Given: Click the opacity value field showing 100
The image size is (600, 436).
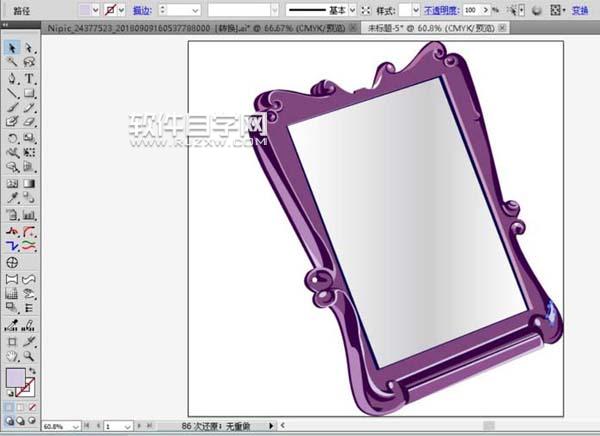Looking at the screenshot, I should pos(471,10).
